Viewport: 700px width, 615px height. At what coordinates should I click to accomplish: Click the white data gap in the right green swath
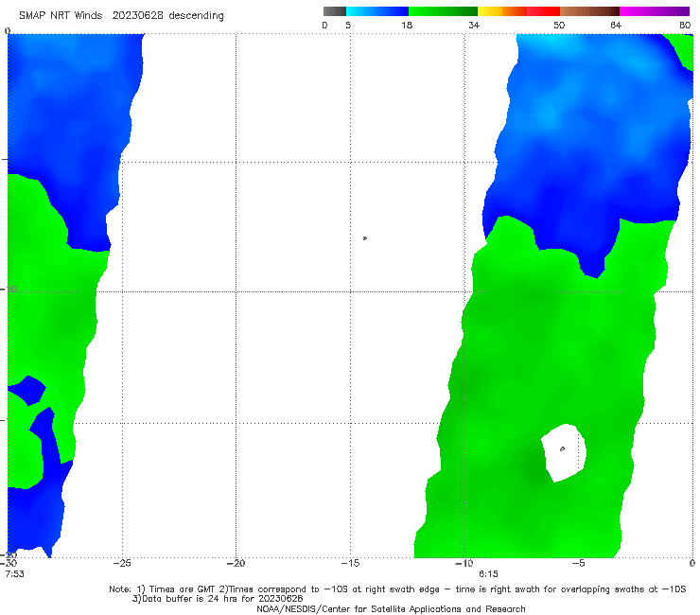pos(564,452)
